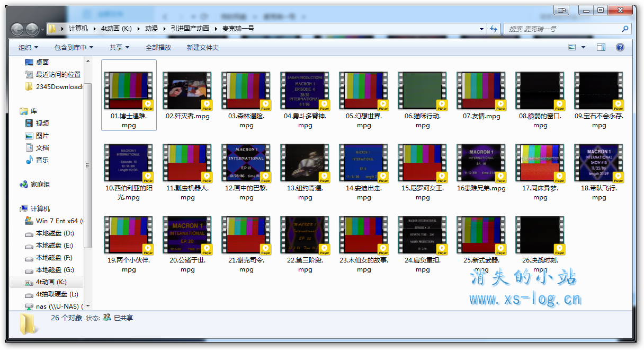Open recent pages dropdown beside Forward button

pyautogui.click(x=43, y=30)
